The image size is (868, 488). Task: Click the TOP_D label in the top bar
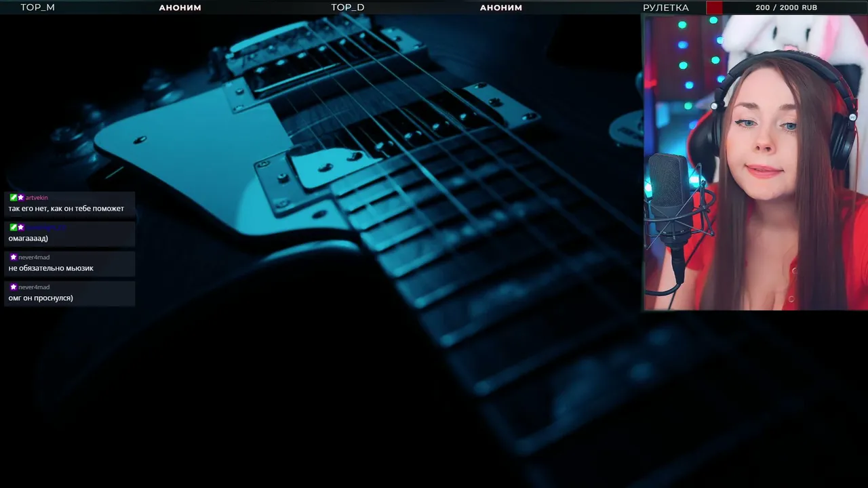348,7
